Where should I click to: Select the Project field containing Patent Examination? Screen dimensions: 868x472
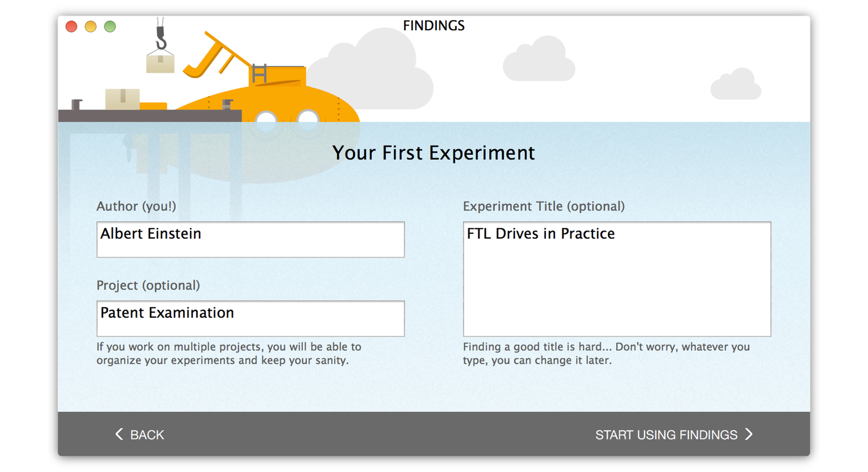click(251, 318)
